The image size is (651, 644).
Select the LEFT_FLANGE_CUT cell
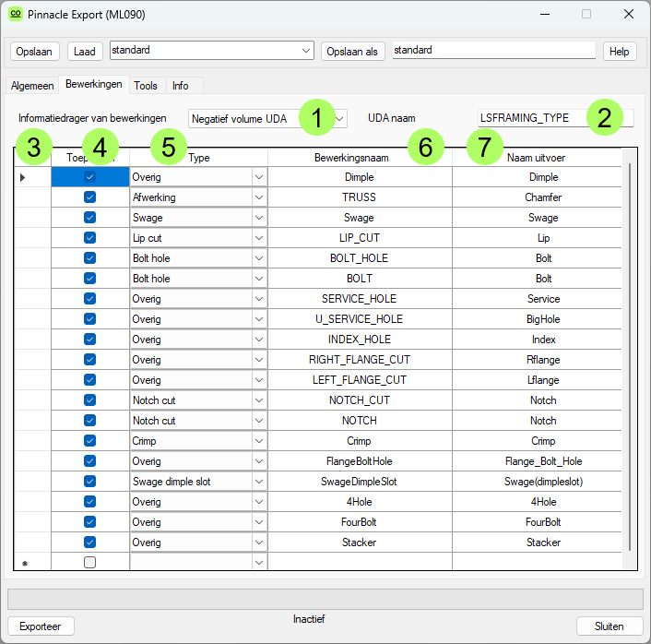click(x=360, y=380)
